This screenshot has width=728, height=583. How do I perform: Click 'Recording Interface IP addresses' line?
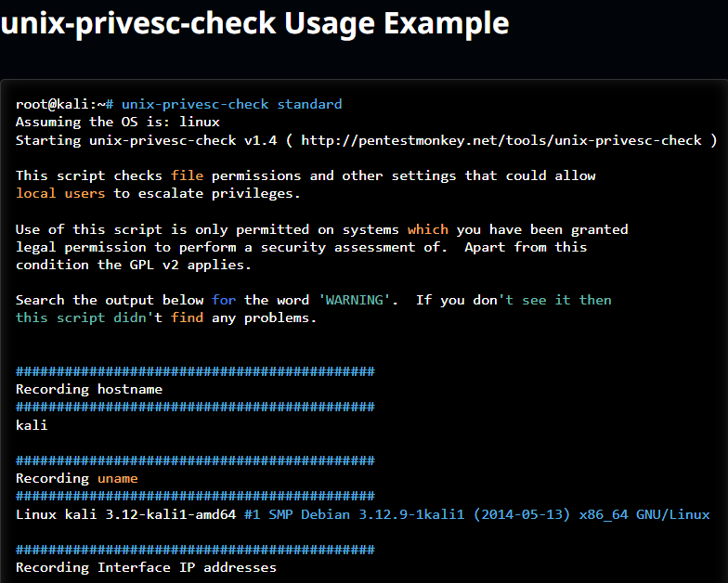tap(146, 568)
